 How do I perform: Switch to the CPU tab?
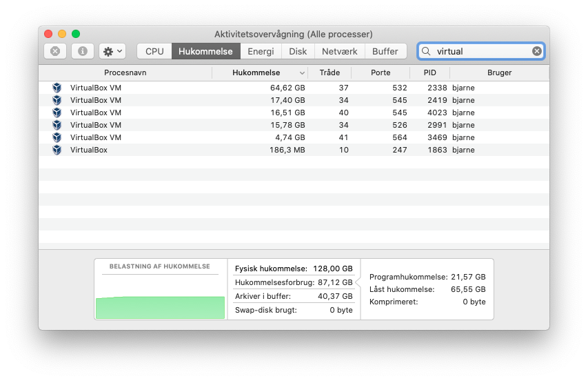point(154,51)
